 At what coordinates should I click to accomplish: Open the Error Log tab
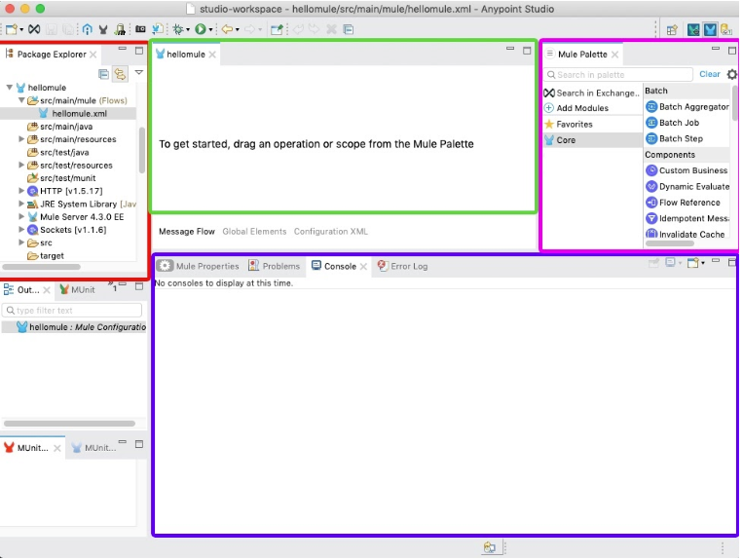[402, 266]
